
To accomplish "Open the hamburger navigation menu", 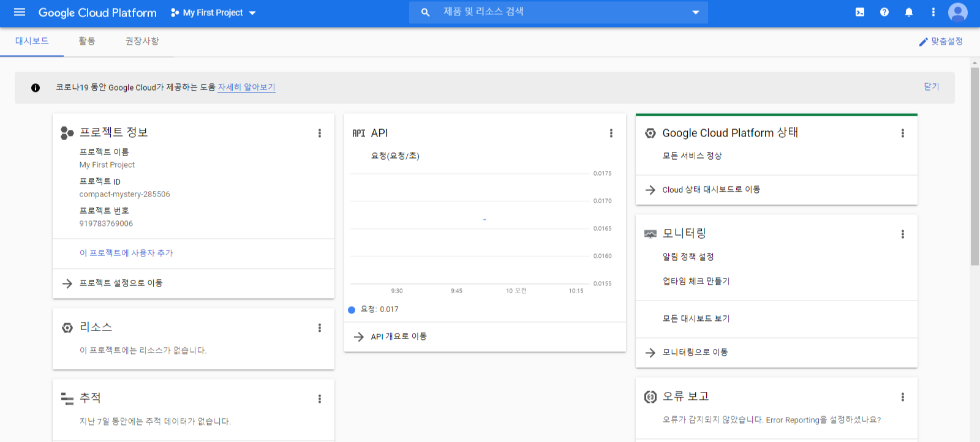I will point(20,12).
